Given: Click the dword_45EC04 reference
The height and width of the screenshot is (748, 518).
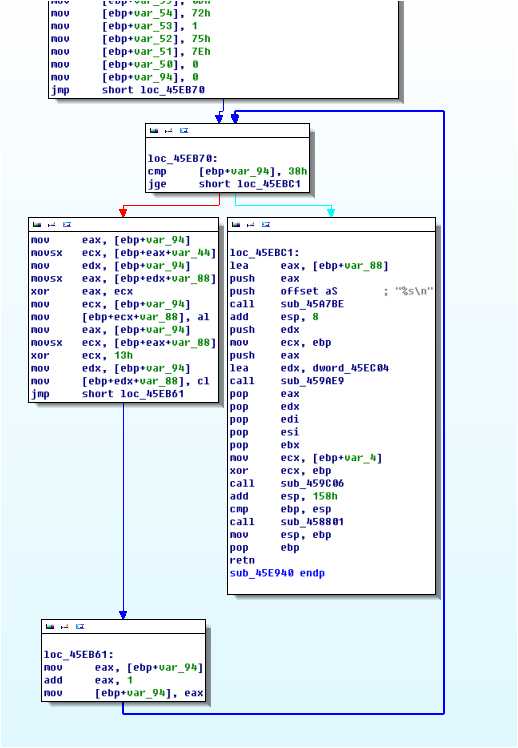Looking at the screenshot, I should tap(351, 368).
